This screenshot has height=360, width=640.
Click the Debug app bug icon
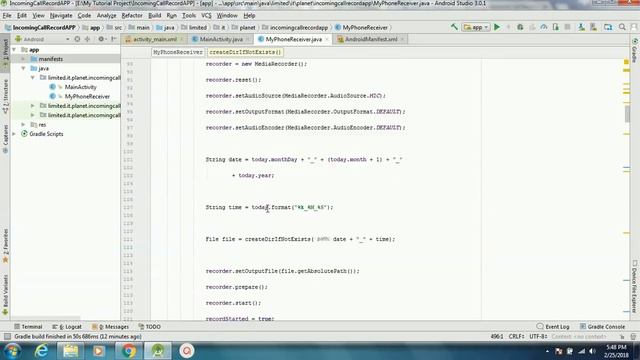520,27
